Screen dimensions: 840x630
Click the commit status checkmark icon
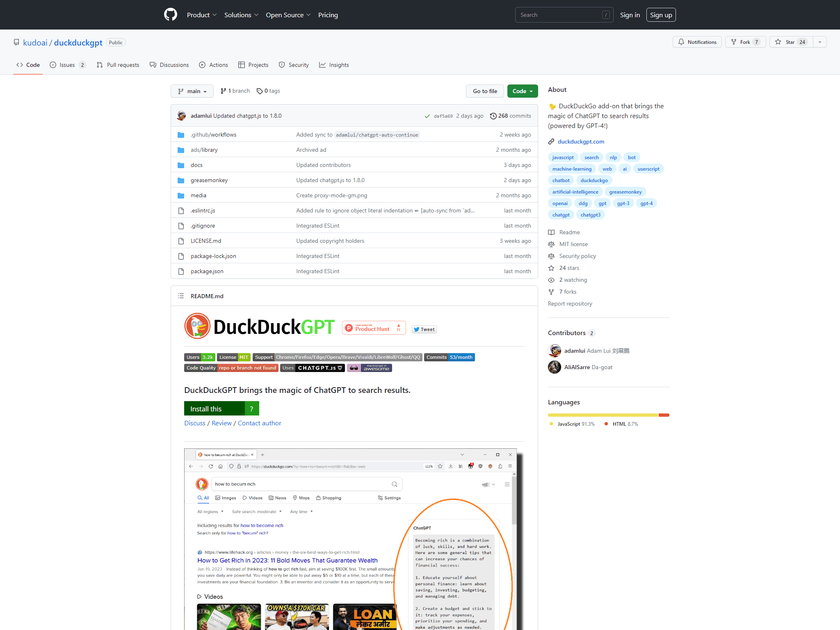click(427, 116)
